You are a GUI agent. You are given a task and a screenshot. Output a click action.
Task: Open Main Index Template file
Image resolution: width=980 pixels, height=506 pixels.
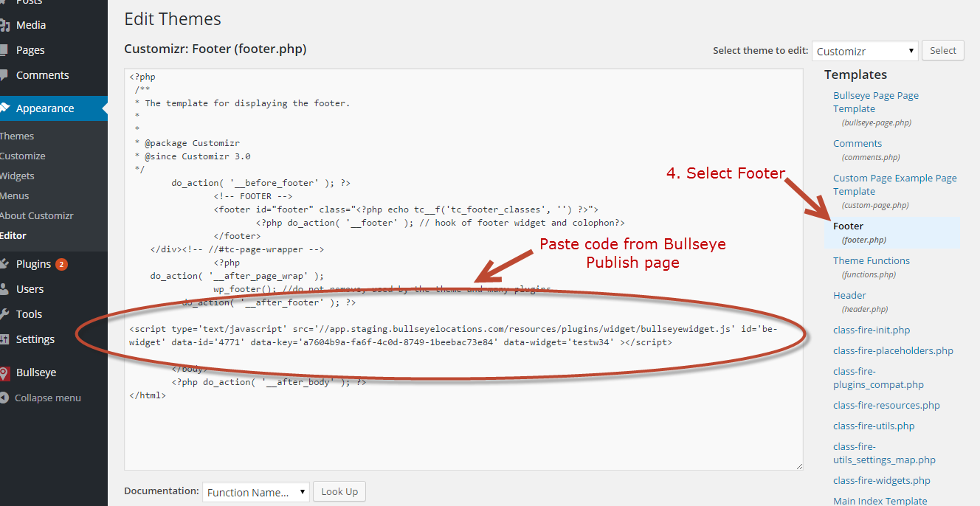coord(880,501)
